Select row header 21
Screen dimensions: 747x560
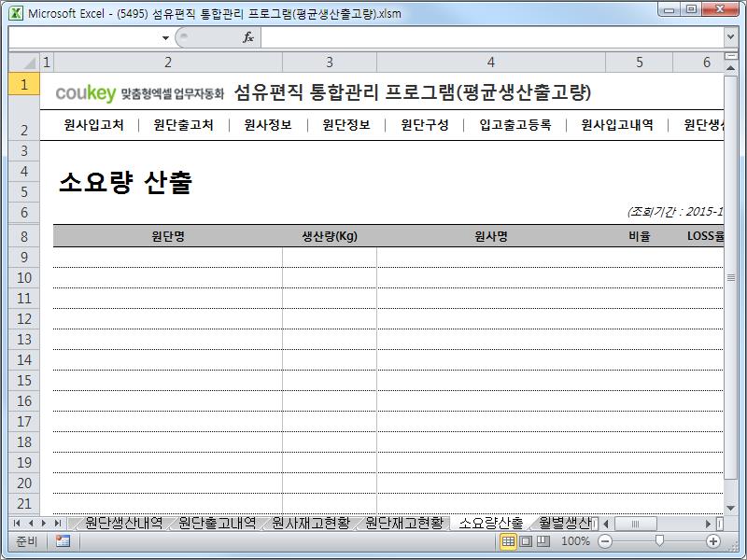click(24, 504)
